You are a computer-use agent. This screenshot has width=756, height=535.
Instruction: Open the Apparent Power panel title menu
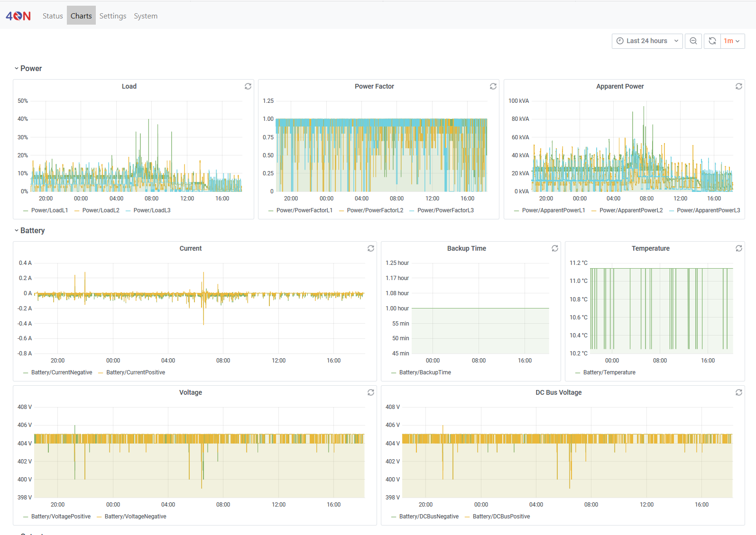620,86
